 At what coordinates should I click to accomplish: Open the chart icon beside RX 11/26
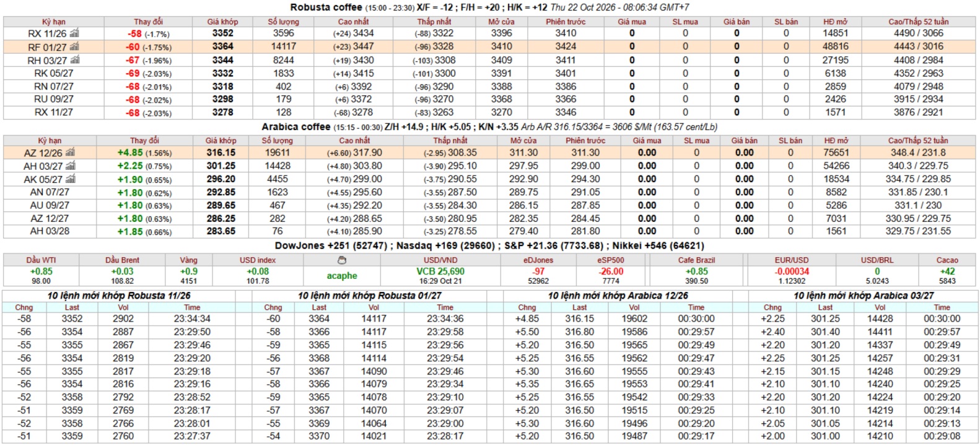point(74,33)
